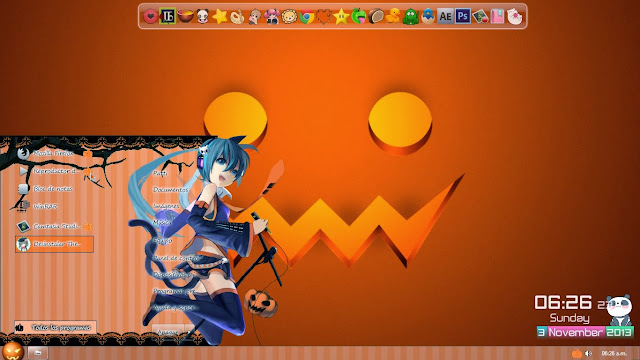Launch Google Chrome from the dock
Image resolution: width=640 pixels, height=360 pixels.
307,17
